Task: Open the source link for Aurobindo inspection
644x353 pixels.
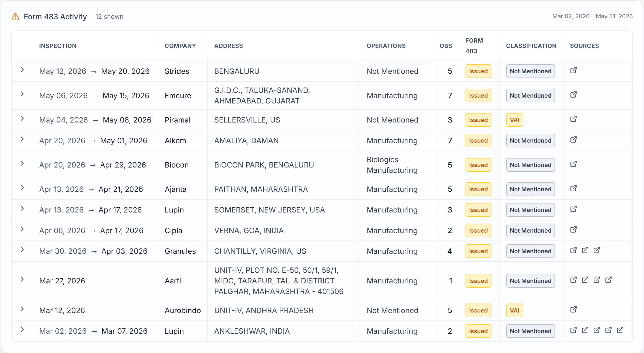Action: click(x=573, y=310)
